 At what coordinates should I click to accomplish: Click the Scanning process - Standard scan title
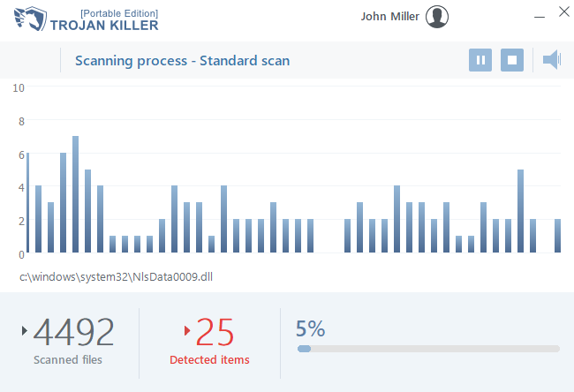(x=182, y=61)
